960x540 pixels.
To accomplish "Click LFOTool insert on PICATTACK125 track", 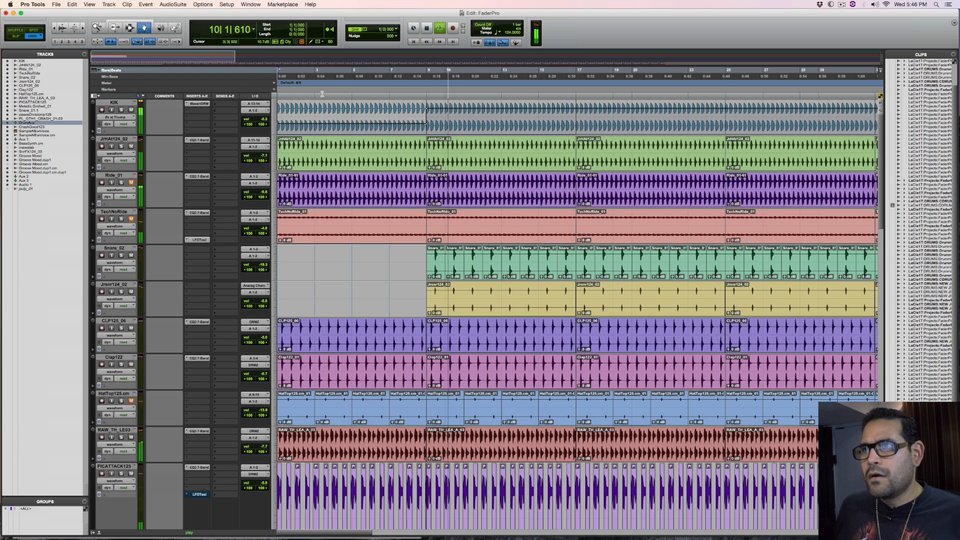I will pos(197,494).
